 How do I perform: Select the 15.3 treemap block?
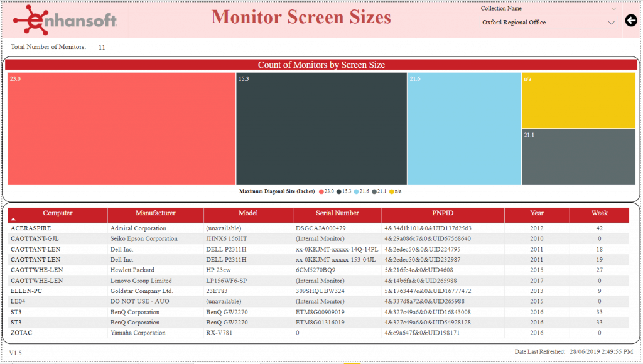point(321,128)
